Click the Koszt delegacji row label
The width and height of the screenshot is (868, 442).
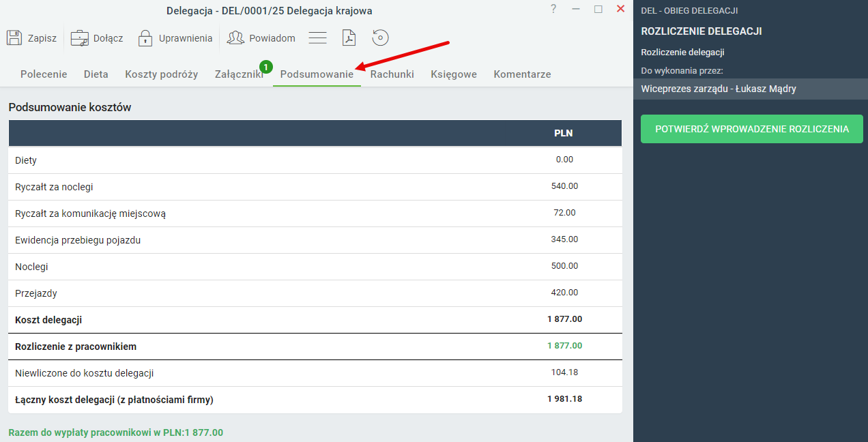[x=48, y=320]
